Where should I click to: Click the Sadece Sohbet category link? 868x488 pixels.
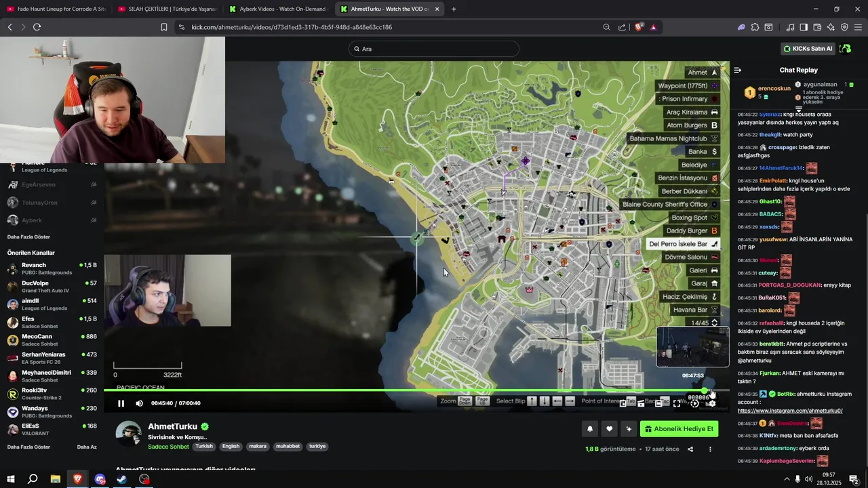(168, 447)
